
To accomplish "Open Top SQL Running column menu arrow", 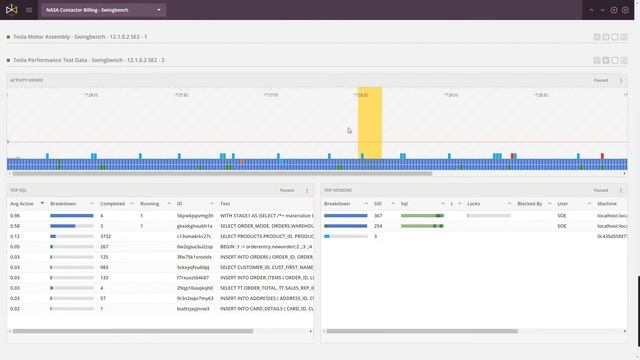I will pyautogui.click(x=169, y=204).
